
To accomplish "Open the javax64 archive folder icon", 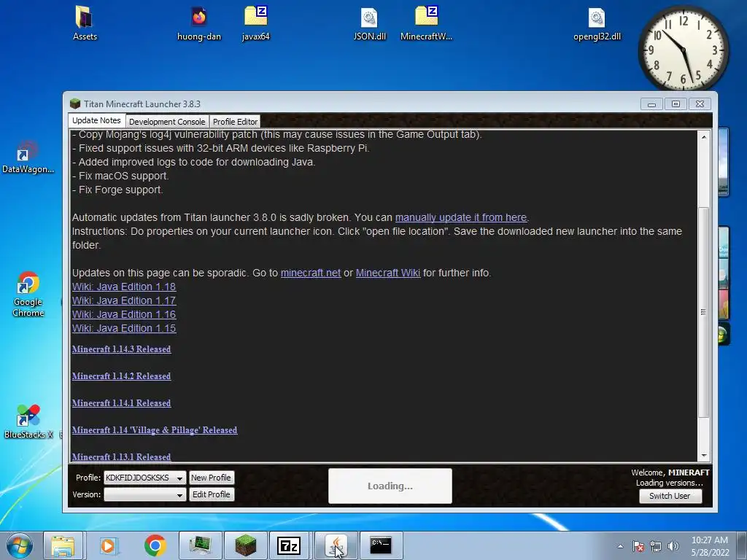I will point(256,23).
